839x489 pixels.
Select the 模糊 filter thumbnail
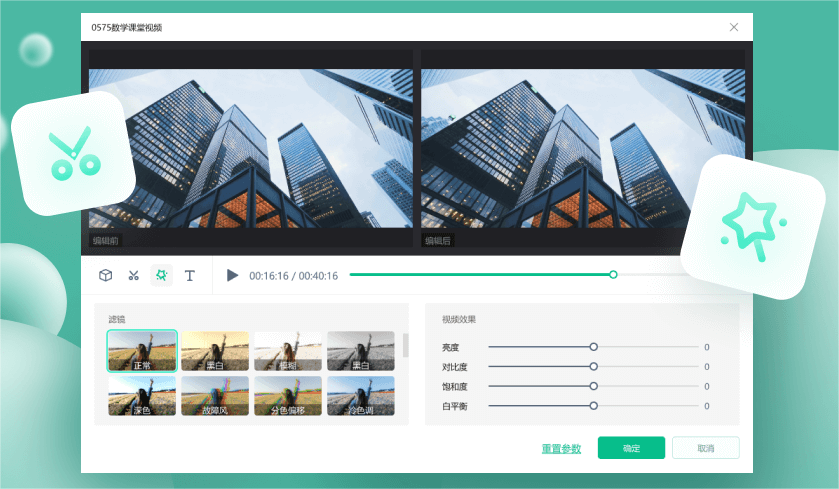(x=288, y=351)
